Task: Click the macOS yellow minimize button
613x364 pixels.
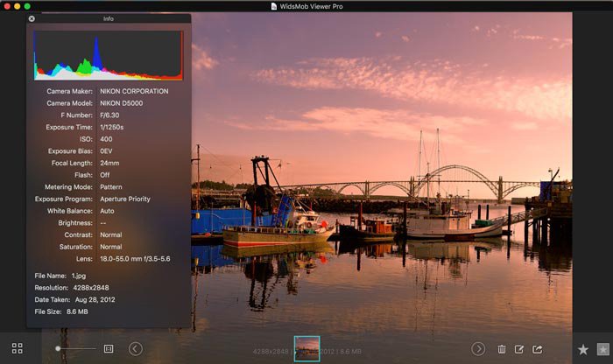Action: pos(17,6)
